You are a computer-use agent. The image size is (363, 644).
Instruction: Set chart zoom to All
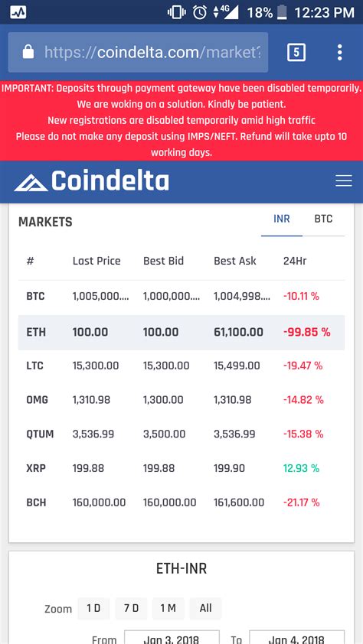(205, 608)
